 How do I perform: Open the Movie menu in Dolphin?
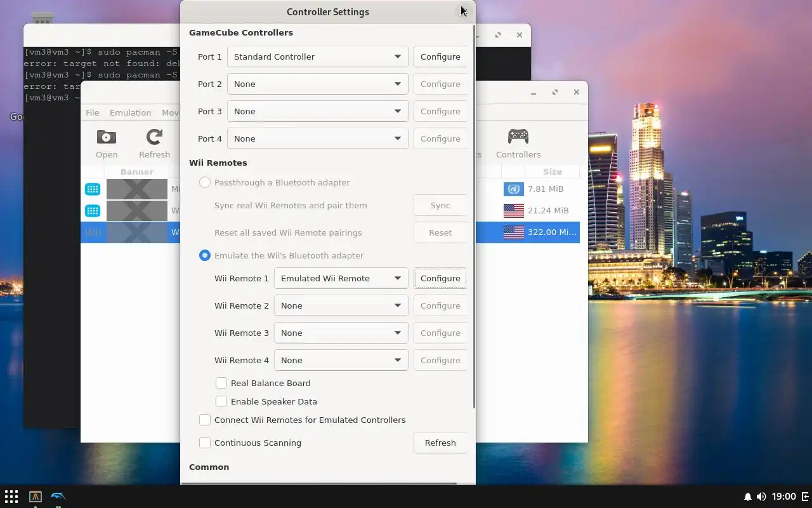point(171,112)
